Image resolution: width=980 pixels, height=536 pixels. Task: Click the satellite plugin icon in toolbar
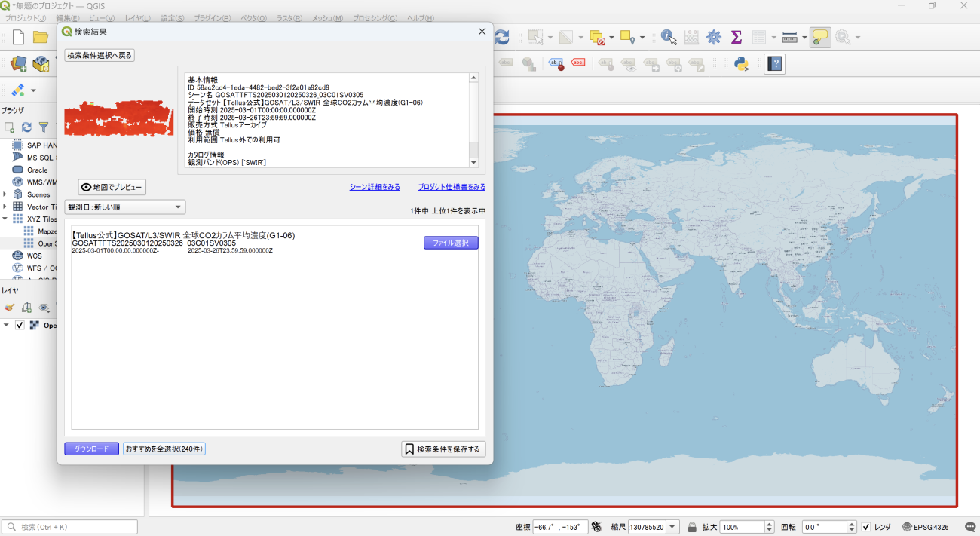pyautogui.click(x=18, y=90)
